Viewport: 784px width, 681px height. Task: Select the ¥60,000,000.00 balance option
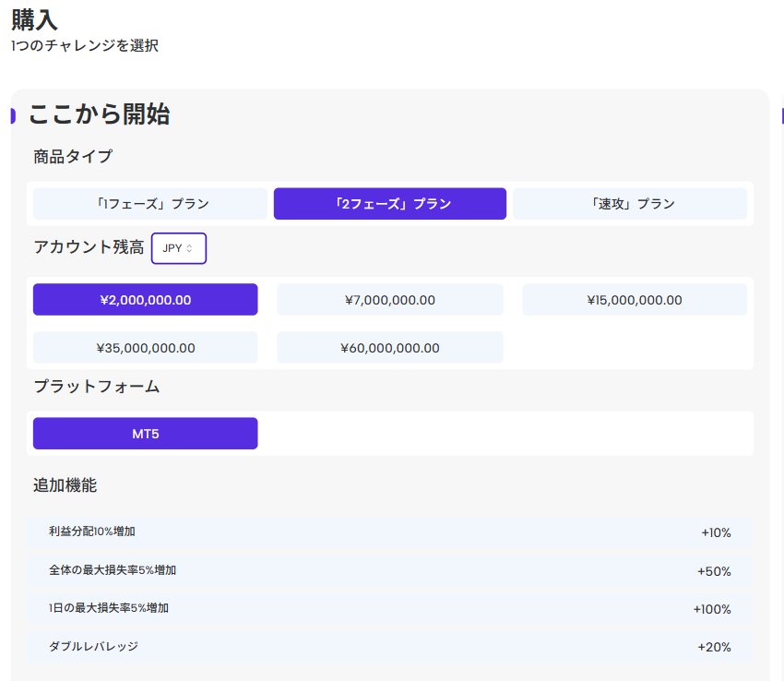click(x=390, y=348)
